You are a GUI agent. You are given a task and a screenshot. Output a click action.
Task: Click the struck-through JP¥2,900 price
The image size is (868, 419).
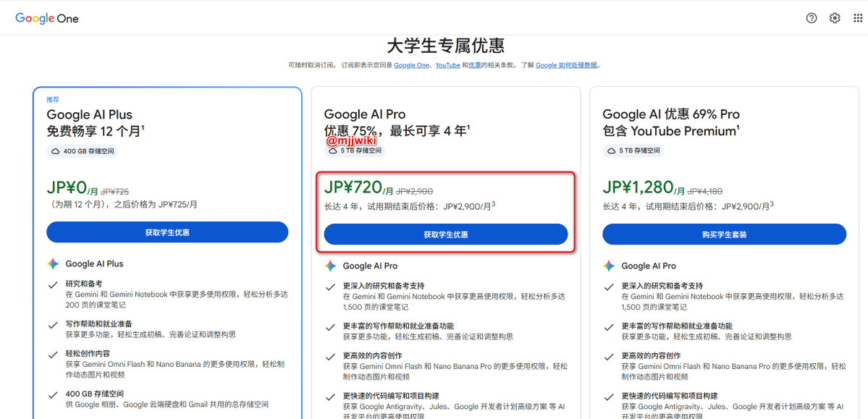coord(415,192)
